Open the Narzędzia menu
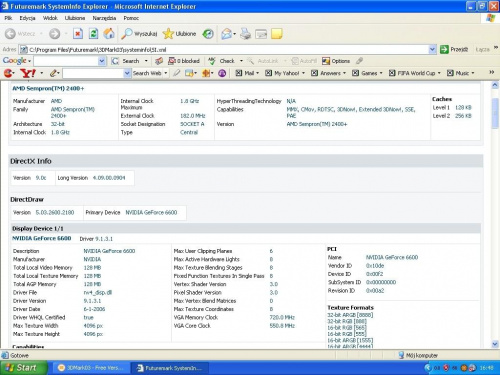500x375 pixels. [x=104, y=18]
